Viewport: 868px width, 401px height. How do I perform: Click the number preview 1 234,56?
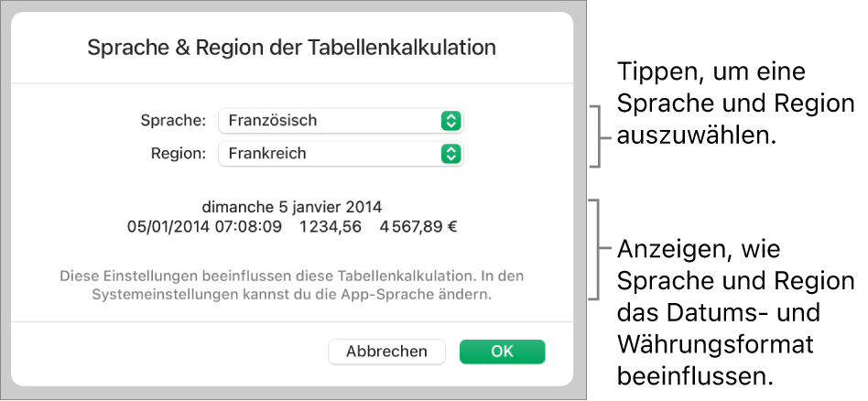pyautogui.click(x=325, y=224)
